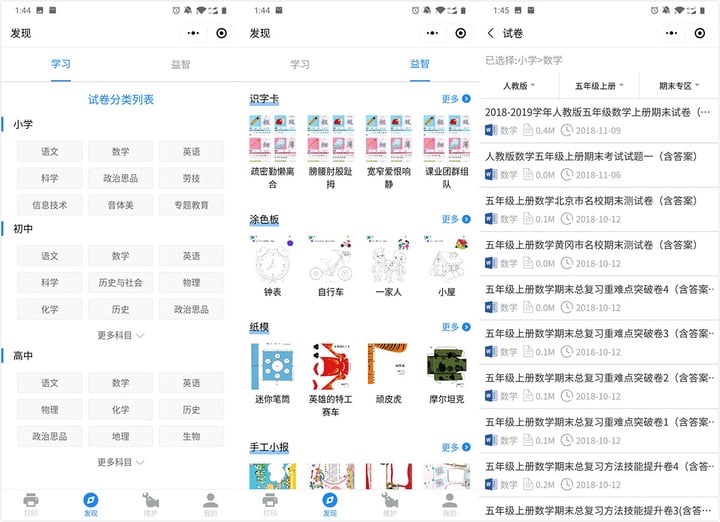Open 小屋 coloring page thumbnail
Viewport: 720px width, 522px height.
(x=447, y=259)
